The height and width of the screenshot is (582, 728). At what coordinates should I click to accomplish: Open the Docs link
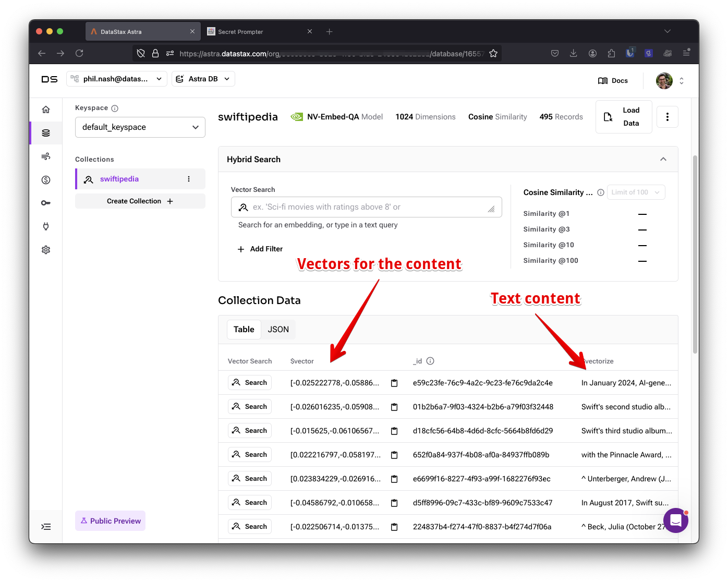(x=613, y=81)
